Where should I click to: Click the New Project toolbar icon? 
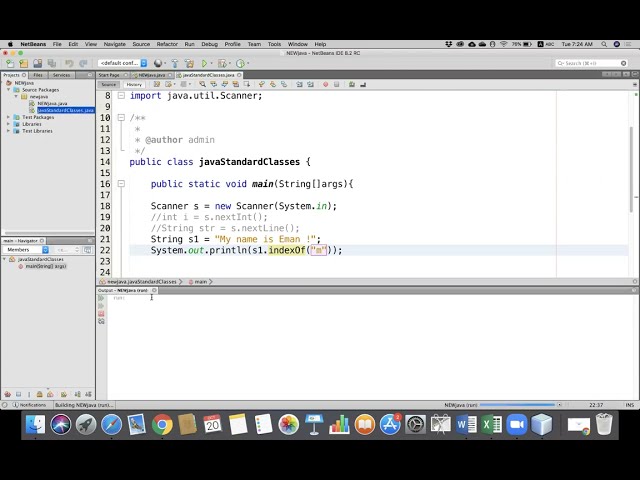(x=24, y=63)
